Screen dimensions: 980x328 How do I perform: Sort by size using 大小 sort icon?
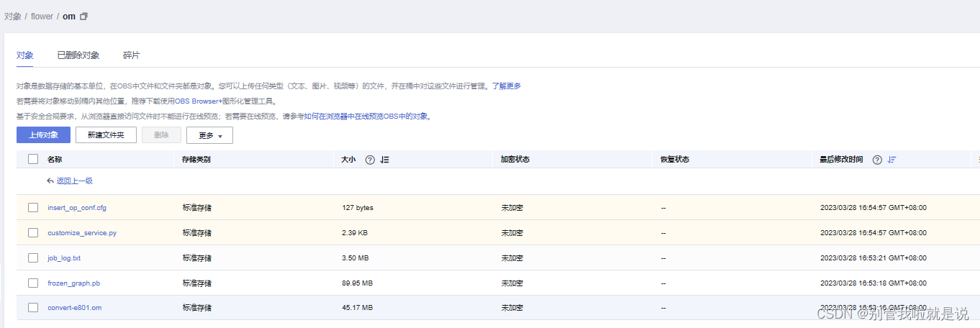point(384,160)
